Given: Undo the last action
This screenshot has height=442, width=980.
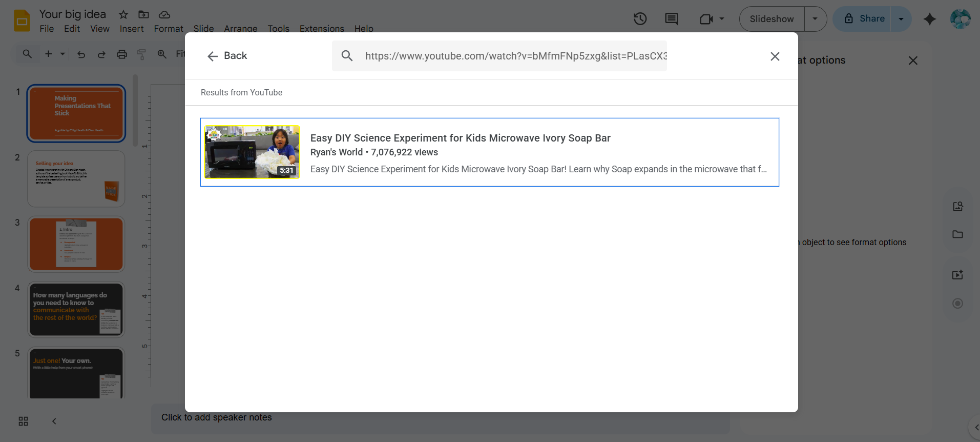Looking at the screenshot, I should point(81,54).
